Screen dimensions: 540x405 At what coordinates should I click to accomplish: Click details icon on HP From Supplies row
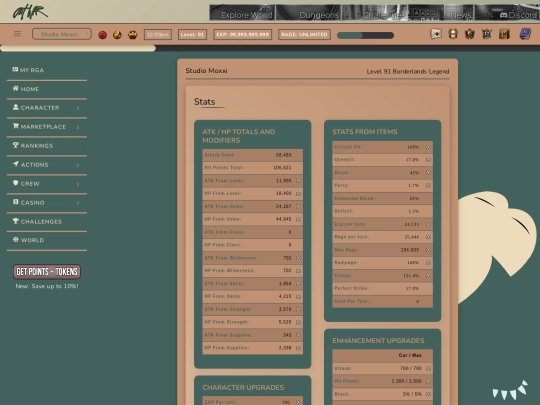tap(298, 348)
